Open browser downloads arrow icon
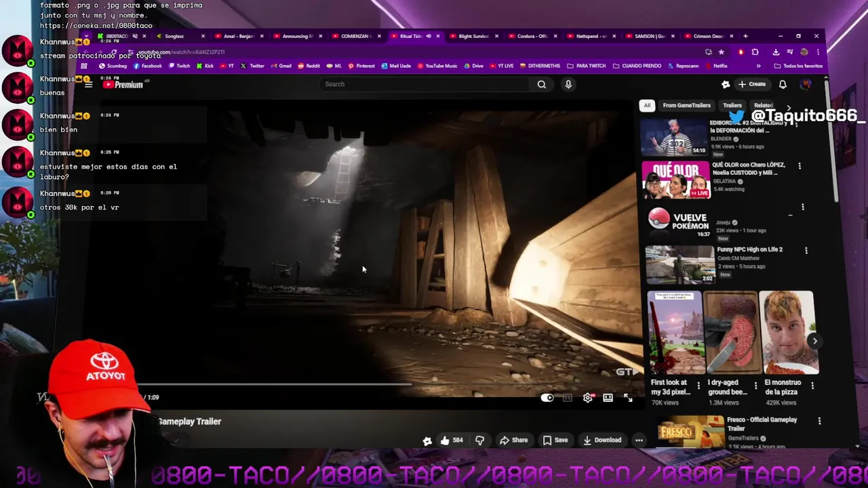The image size is (868, 488). click(776, 52)
